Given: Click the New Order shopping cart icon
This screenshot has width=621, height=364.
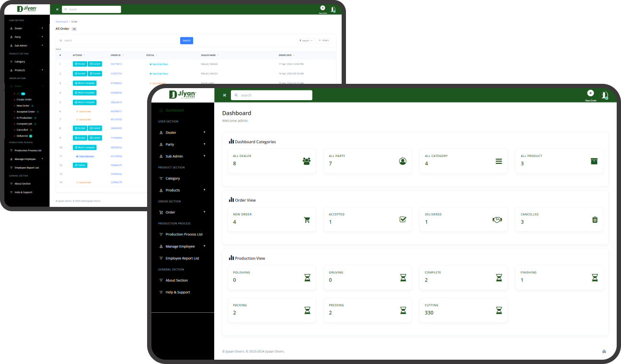Looking at the screenshot, I should pos(307,220).
